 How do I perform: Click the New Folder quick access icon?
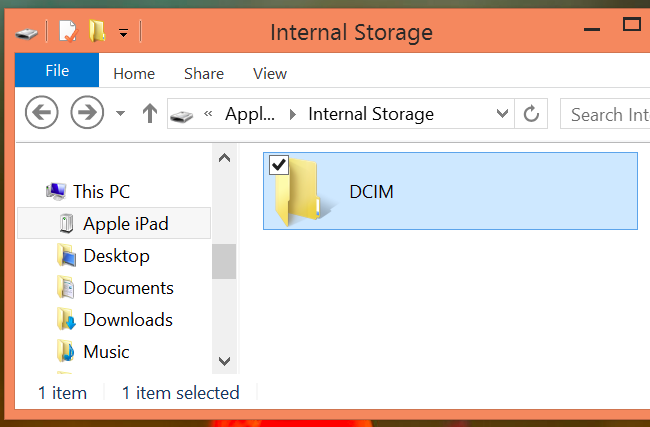(x=97, y=32)
